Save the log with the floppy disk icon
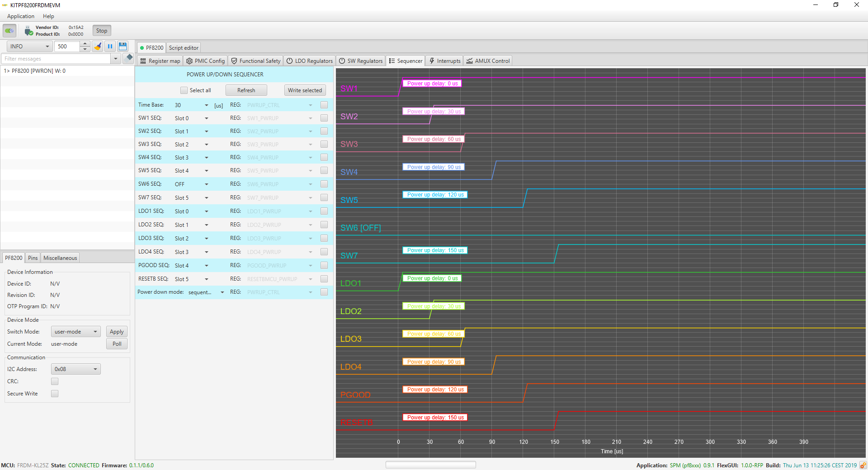This screenshot has width=868, height=470. (x=123, y=47)
